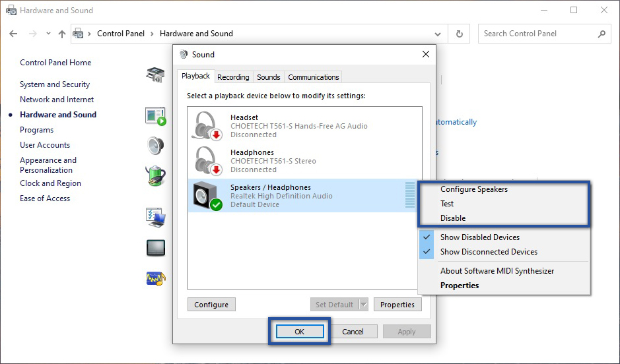Click Hardware and Sound breadcrumb

tap(196, 34)
